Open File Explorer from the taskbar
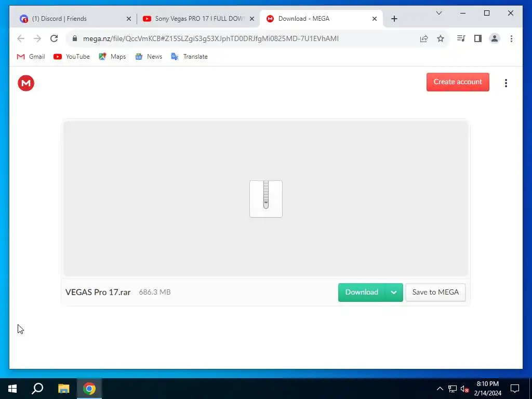The width and height of the screenshot is (532, 399). (63, 389)
